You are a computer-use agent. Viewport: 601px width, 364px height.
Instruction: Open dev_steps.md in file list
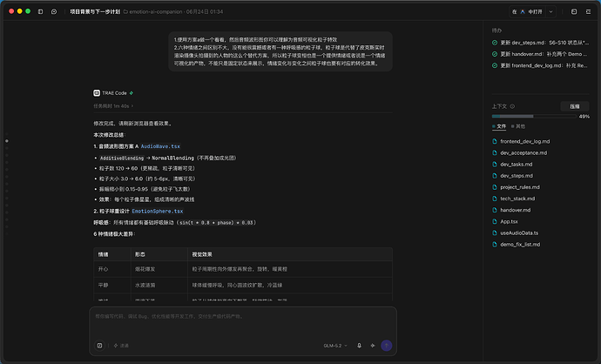[x=517, y=176]
